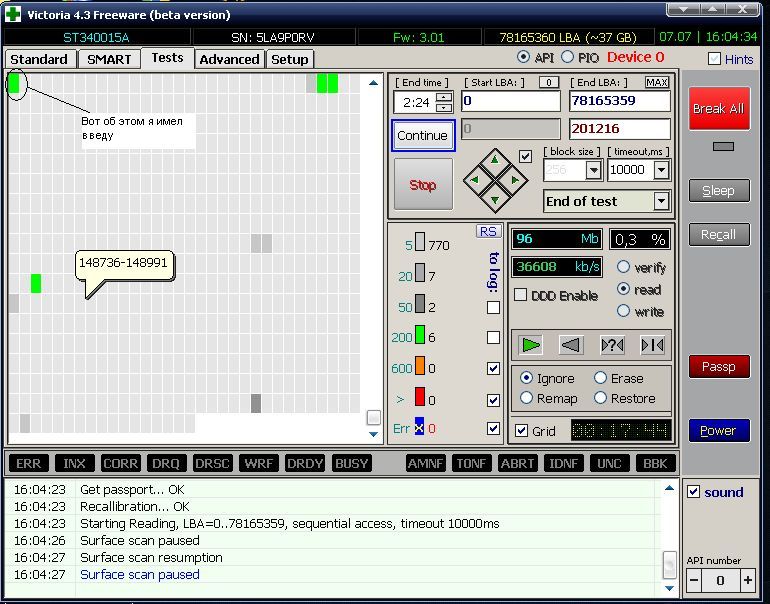
Task: Switch to the Standard tab
Action: coord(39,59)
